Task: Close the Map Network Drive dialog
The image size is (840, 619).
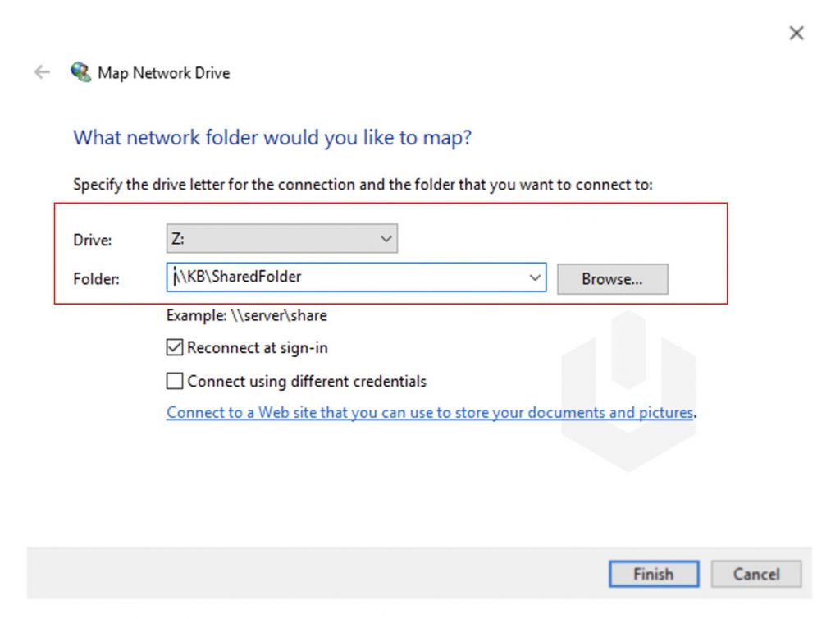Action: click(796, 33)
